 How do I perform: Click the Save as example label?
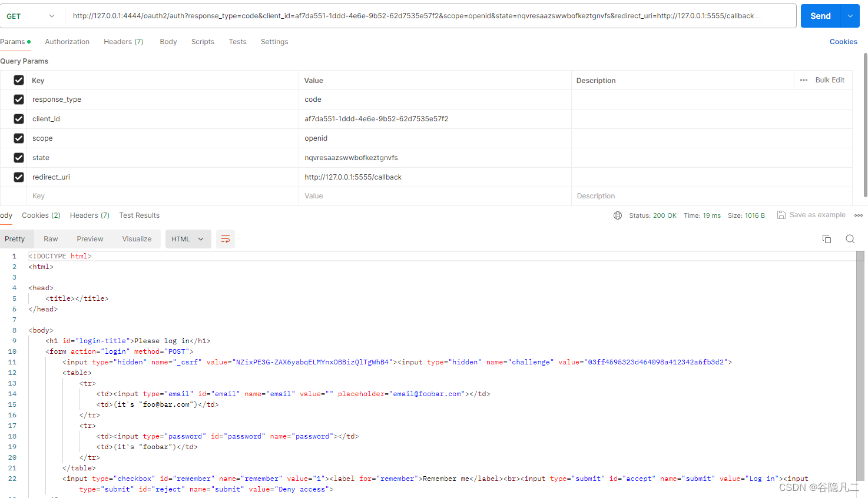817,215
